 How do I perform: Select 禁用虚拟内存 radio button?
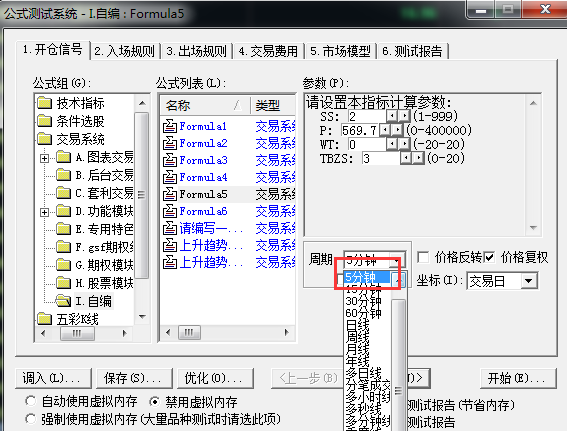coord(155,401)
